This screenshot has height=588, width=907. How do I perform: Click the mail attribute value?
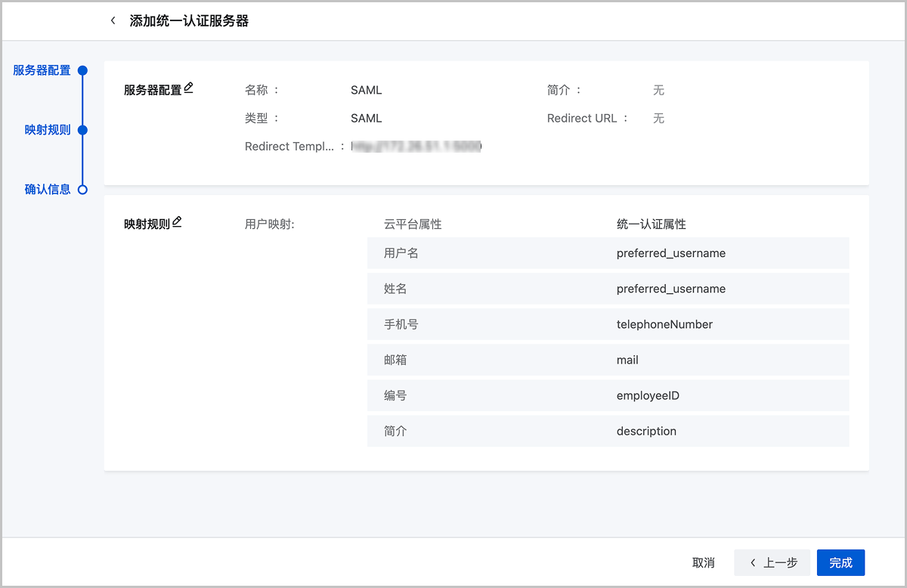coord(627,360)
